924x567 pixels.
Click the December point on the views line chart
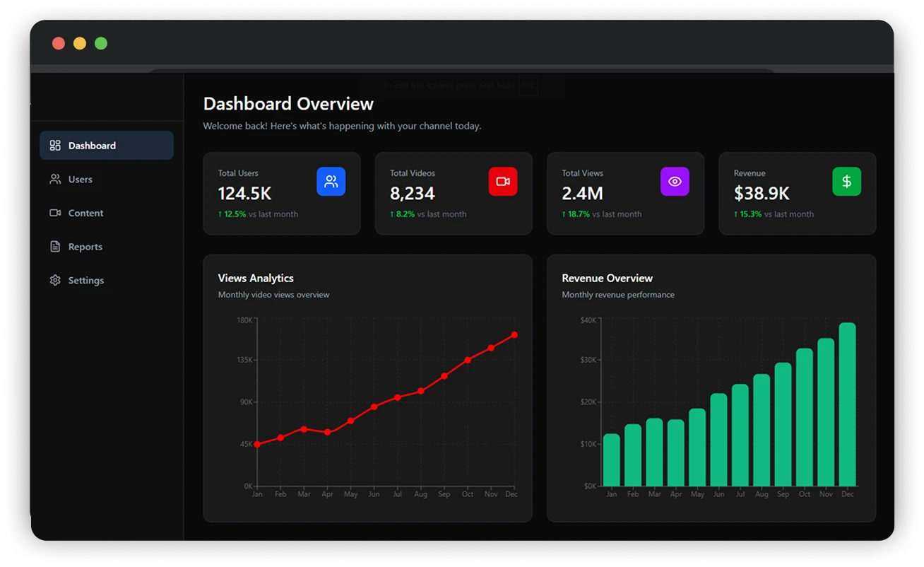point(514,334)
